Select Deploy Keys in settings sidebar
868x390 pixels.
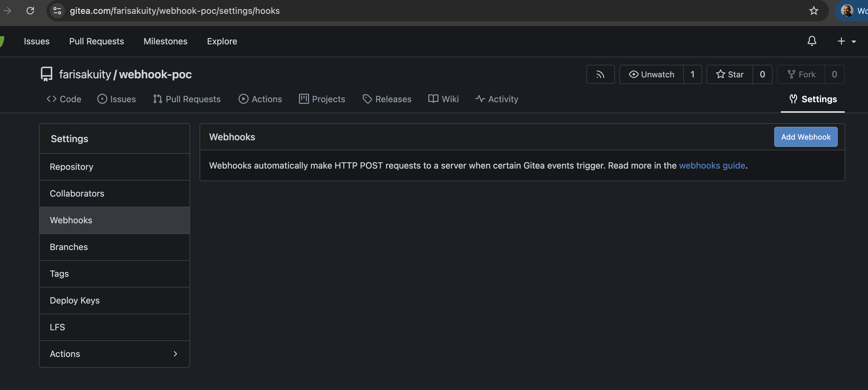click(75, 300)
